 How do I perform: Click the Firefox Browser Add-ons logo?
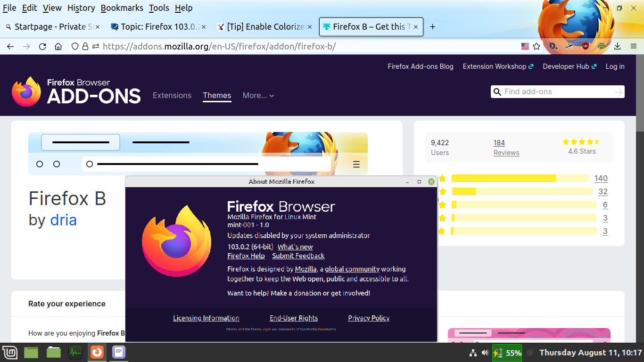coord(76,91)
